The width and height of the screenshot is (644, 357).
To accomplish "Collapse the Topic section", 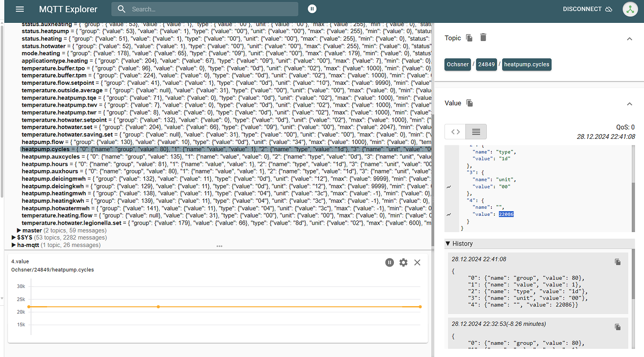I will (x=629, y=39).
